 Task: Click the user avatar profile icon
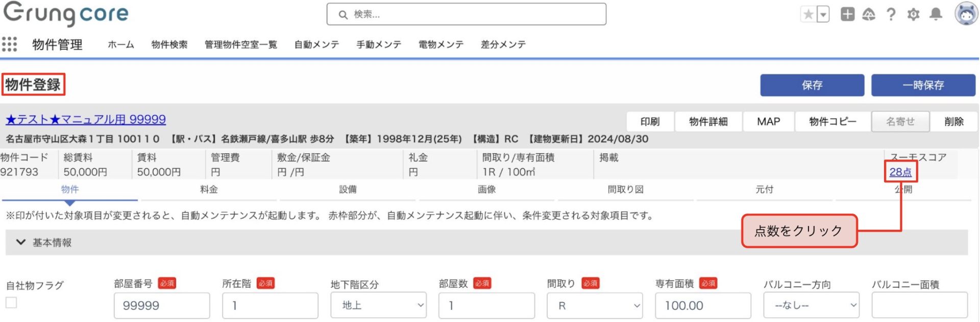(966, 14)
